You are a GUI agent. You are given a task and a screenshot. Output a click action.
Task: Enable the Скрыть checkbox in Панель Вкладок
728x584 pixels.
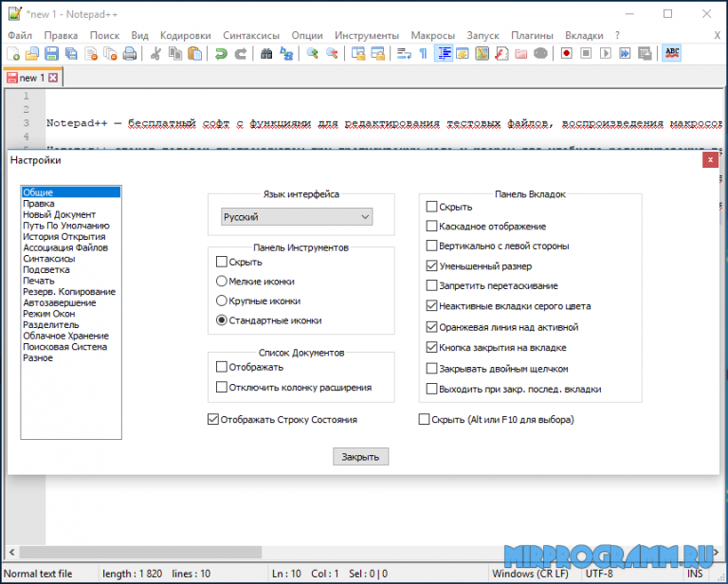coord(432,207)
